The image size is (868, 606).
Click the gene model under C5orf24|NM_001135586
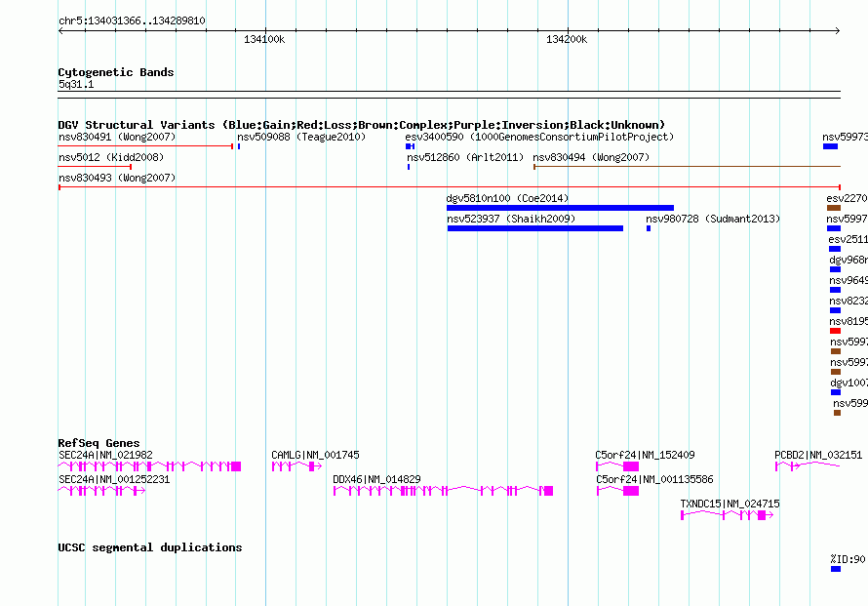(617, 491)
